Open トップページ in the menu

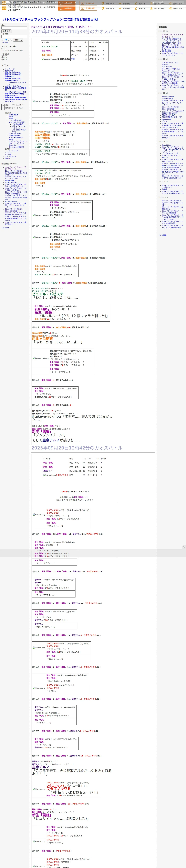click(x=10, y=69)
